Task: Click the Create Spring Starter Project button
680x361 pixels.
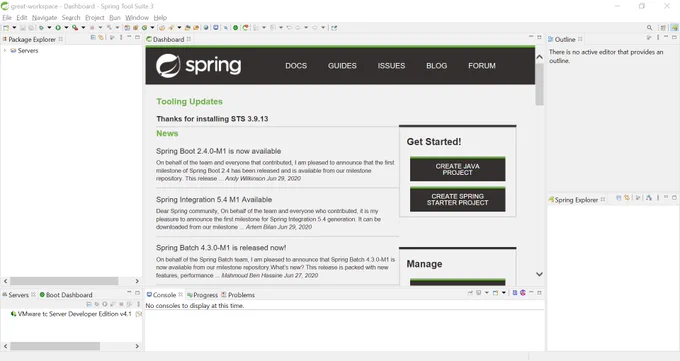Action: tap(458, 199)
